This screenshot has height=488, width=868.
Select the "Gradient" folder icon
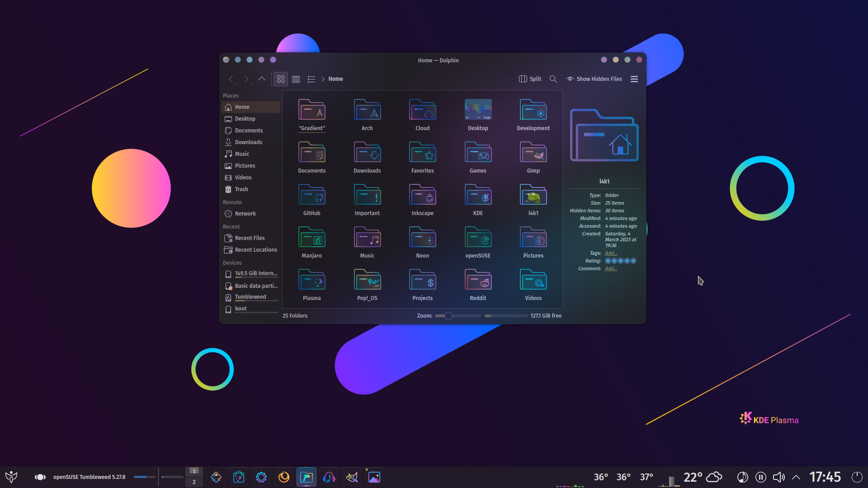click(312, 109)
